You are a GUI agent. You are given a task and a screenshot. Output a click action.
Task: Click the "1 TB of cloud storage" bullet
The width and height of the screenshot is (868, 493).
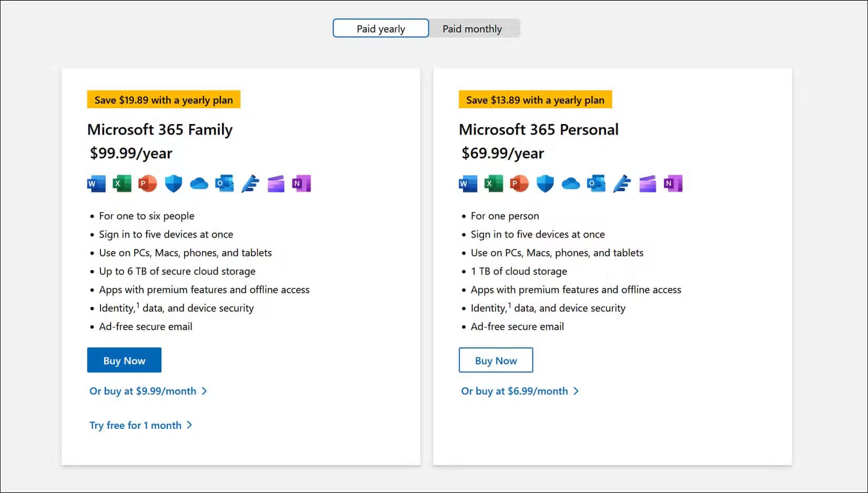519,271
